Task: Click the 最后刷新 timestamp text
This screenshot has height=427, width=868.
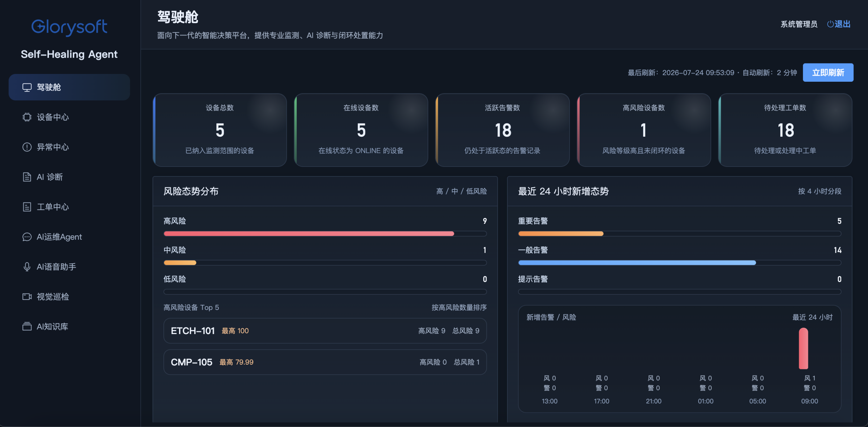Action: point(681,73)
